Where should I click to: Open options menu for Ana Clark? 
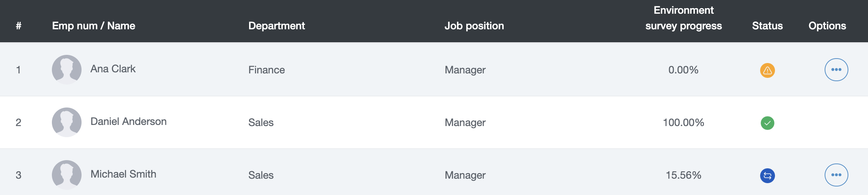(836, 70)
